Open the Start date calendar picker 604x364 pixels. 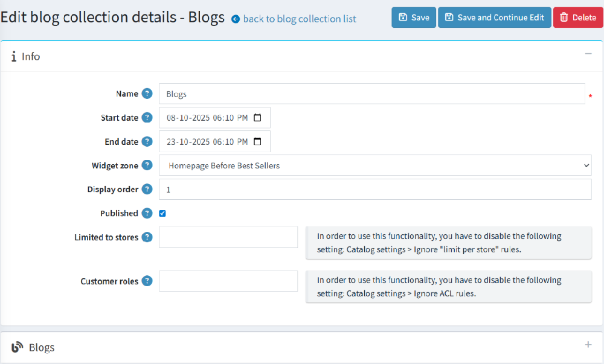click(257, 118)
